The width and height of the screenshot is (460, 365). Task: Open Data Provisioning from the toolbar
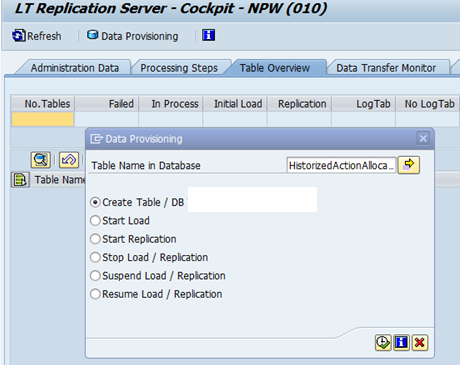(133, 36)
